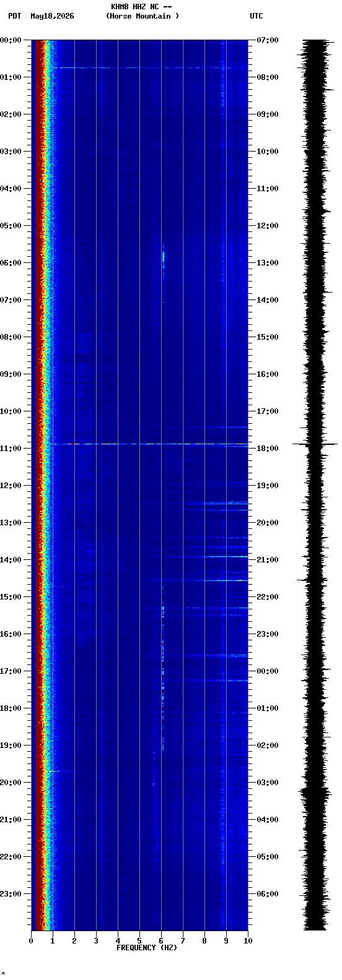This screenshot has height=980, width=342.
Task: Click the frequency axis tick label '6'
Action: pos(161,941)
